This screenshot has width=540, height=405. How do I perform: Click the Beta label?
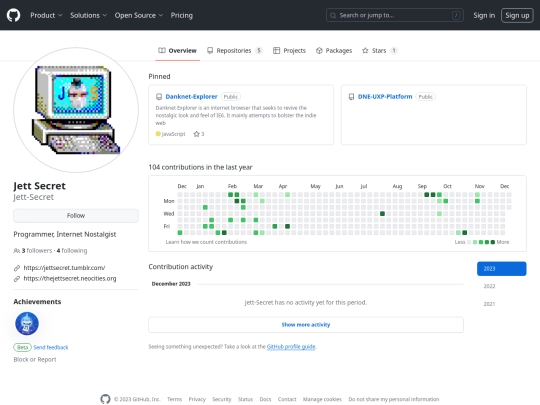[22, 347]
